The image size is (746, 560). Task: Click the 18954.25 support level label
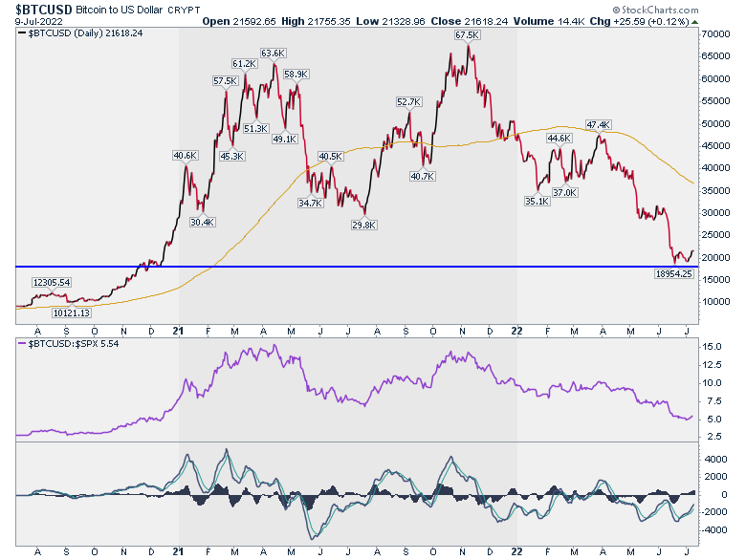pyautogui.click(x=673, y=273)
